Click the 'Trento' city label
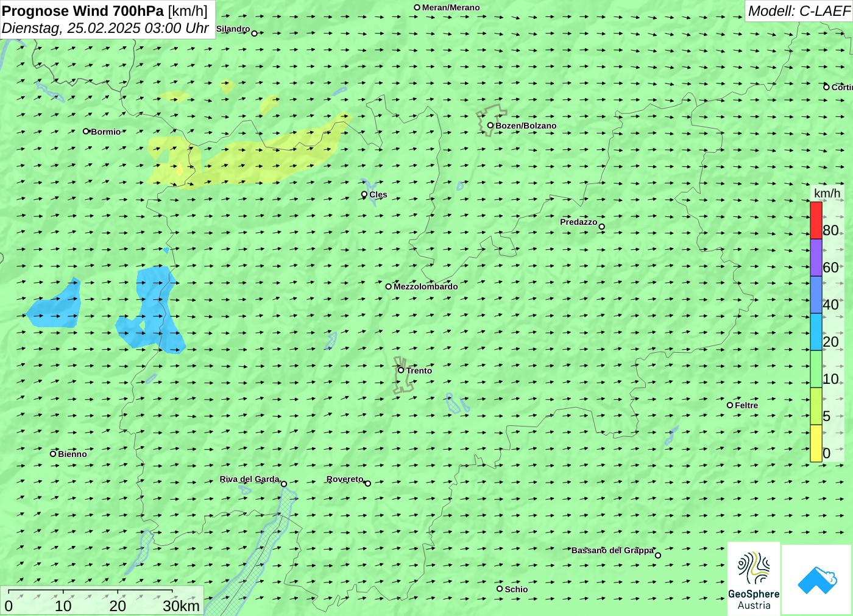853x616 pixels. (419, 370)
